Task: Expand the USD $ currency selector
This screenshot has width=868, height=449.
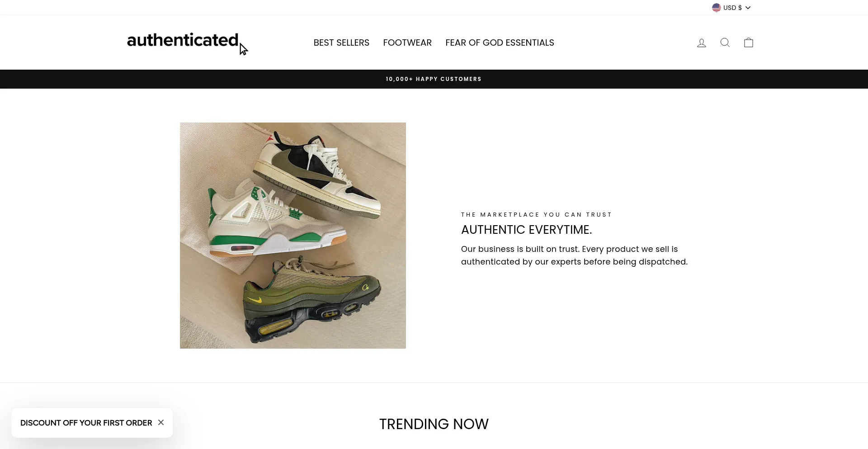Action: click(x=731, y=8)
